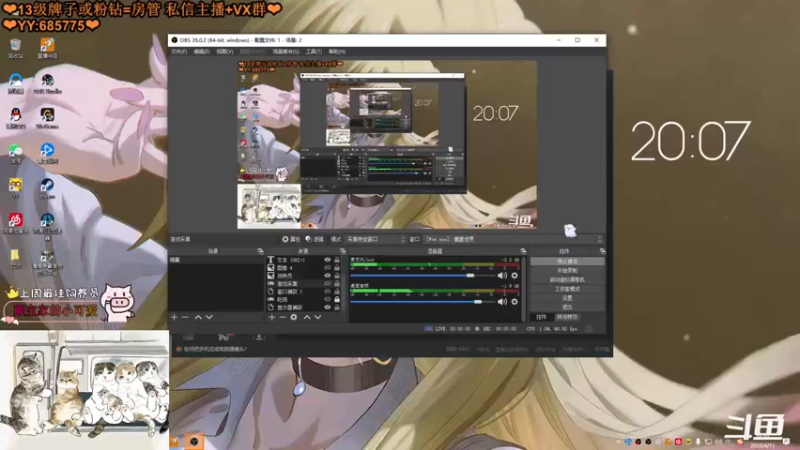Open source properties gear under Sources list
This screenshot has width=800, height=450.
click(294, 317)
